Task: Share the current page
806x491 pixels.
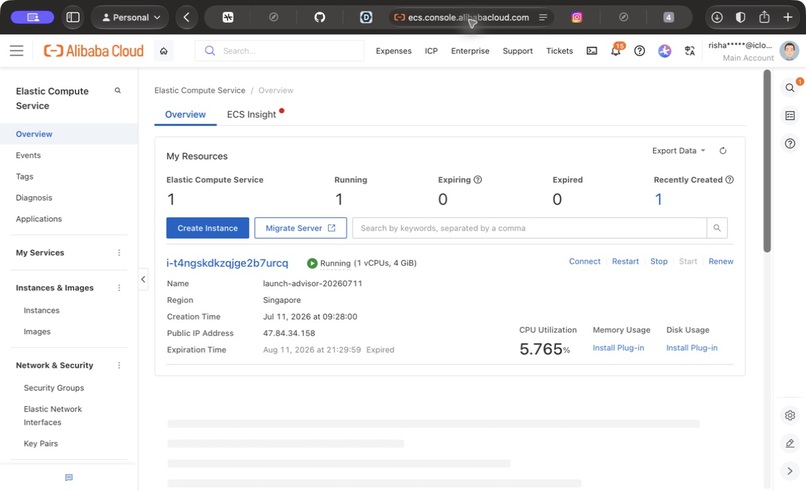Action: point(764,17)
